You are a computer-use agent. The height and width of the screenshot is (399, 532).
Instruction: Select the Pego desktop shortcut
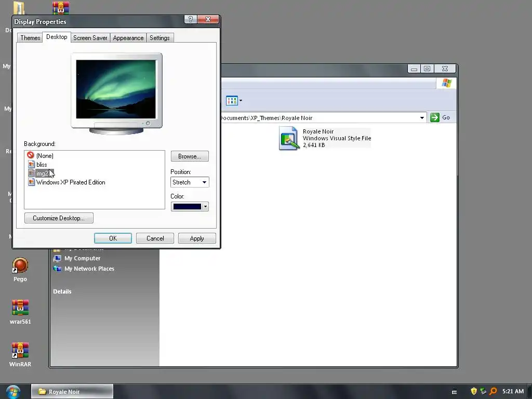[x=20, y=270]
